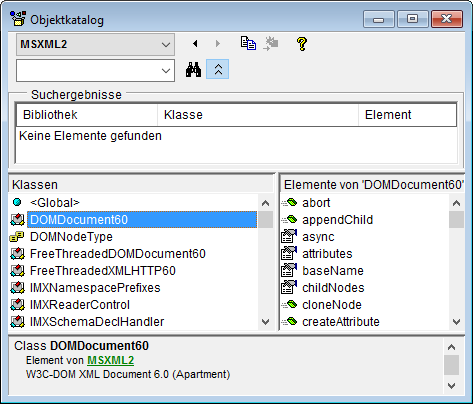The image size is (473, 404).
Task: Minimize the Objektkatalog window
Action: coord(379,19)
